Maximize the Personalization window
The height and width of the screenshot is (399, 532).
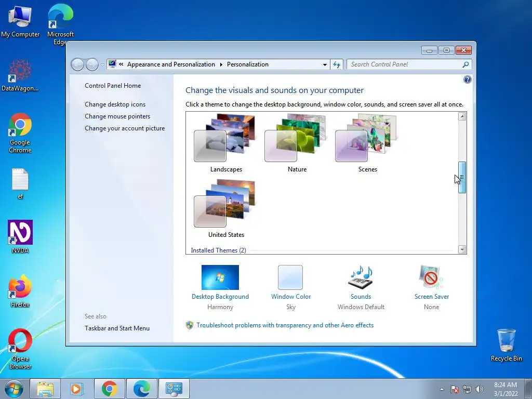(446, 50)
